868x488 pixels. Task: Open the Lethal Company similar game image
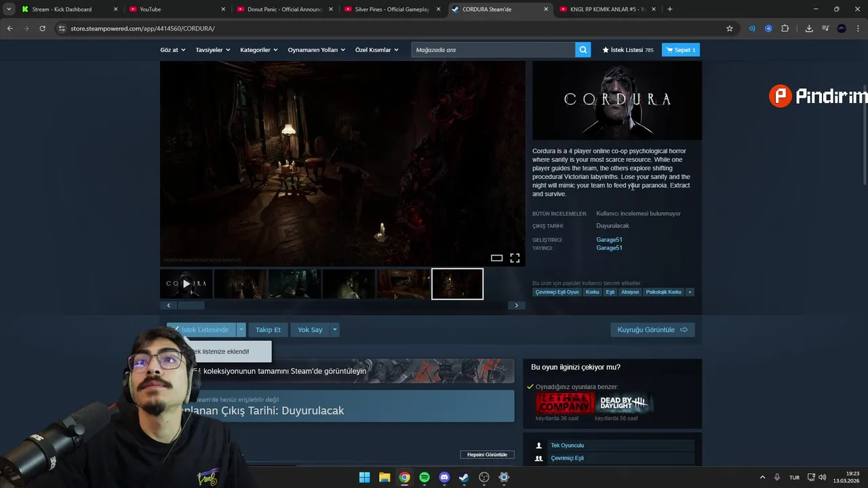click(x=565, y=403)
